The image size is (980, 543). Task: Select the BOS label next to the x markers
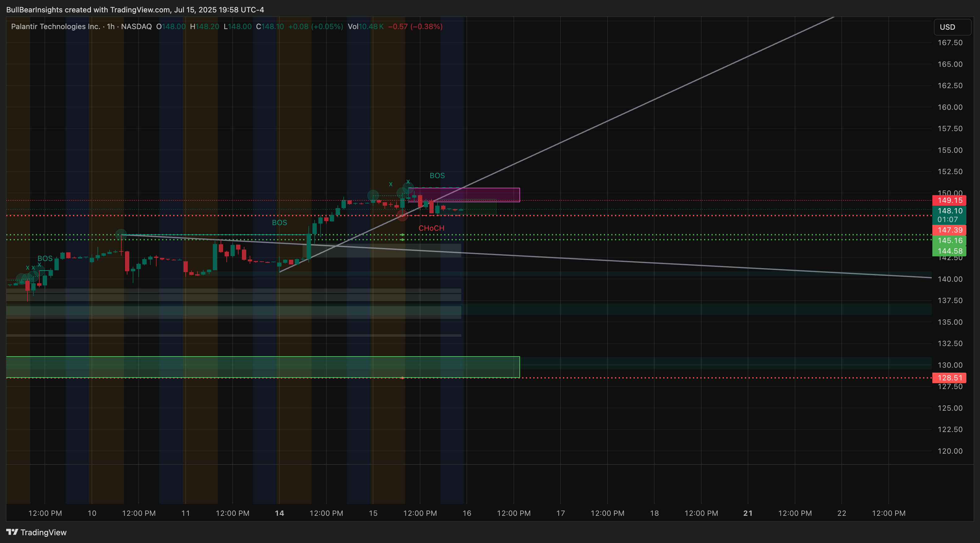point(45,259)
